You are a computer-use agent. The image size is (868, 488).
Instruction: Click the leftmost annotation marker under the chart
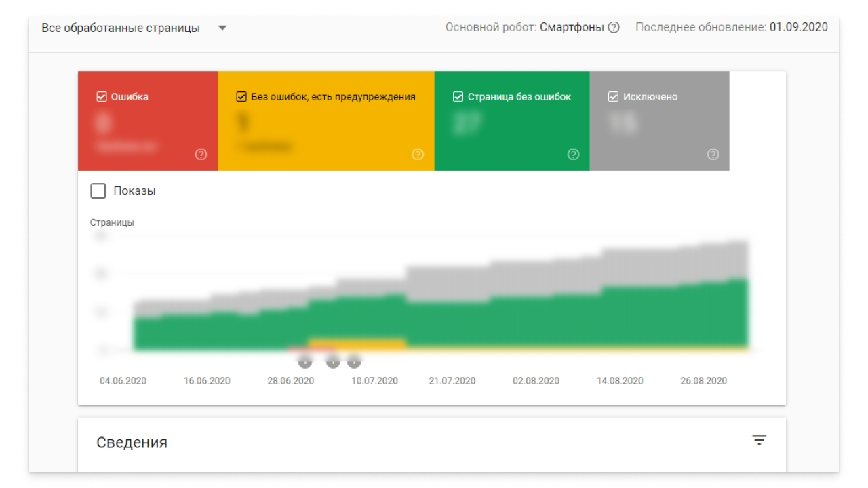[x=305, y=361]
